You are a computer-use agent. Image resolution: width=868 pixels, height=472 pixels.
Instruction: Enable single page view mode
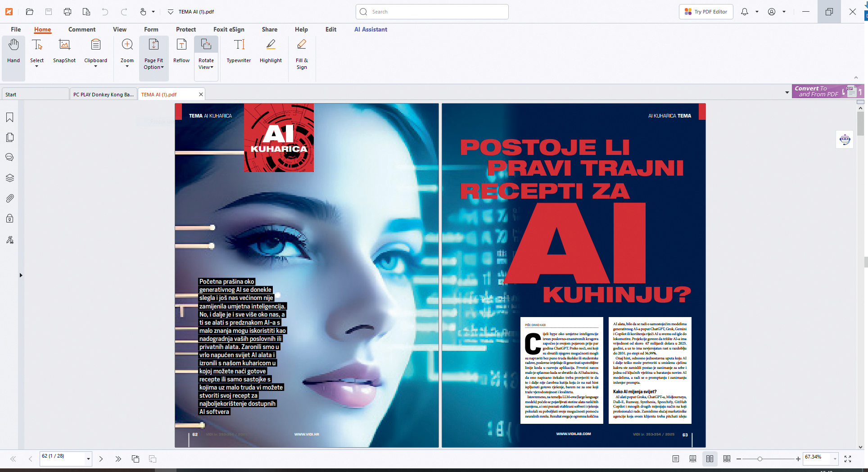coord(676,459)
